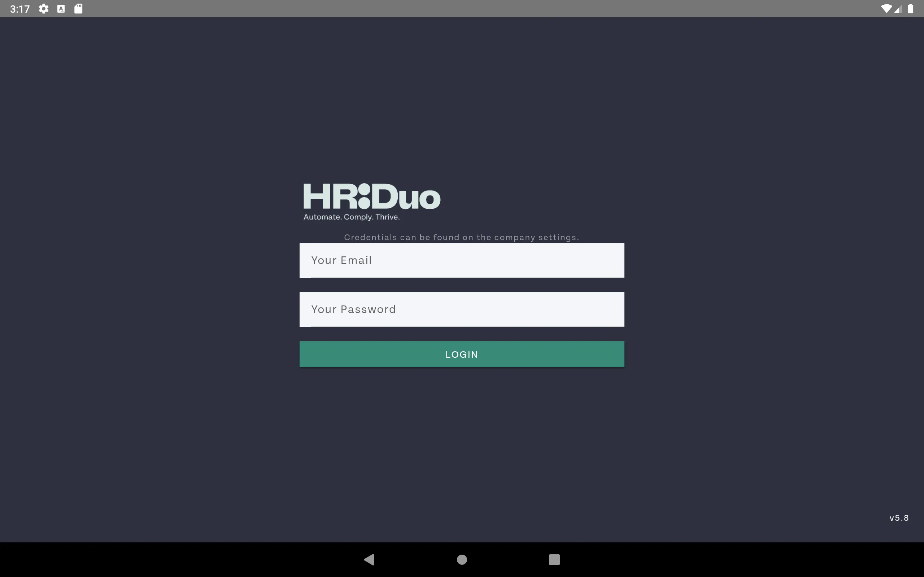Click the Your Email input field
This screenshot has width=924, height=577.
pos(462,260)
